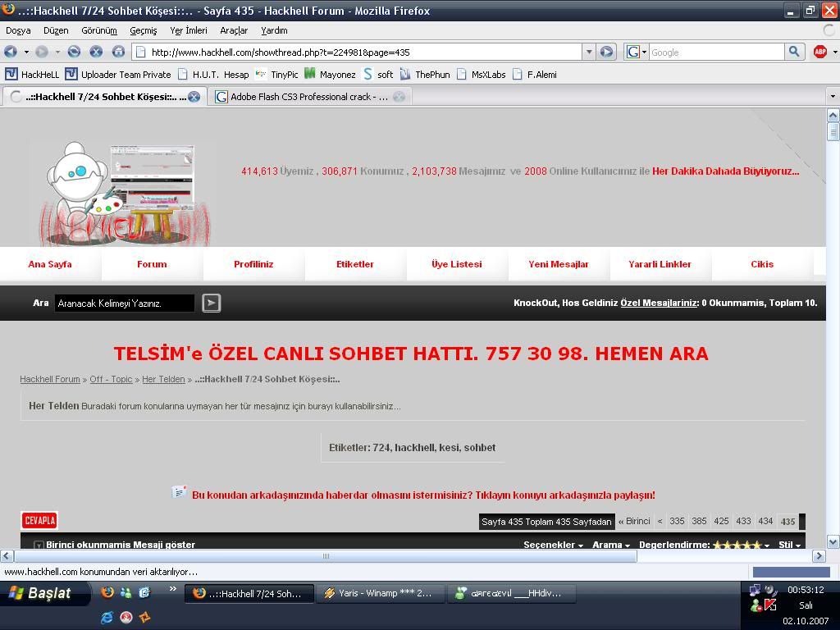
Task: Launch Firefox from the quick launch bar
Action: click(x=107, y=592)
